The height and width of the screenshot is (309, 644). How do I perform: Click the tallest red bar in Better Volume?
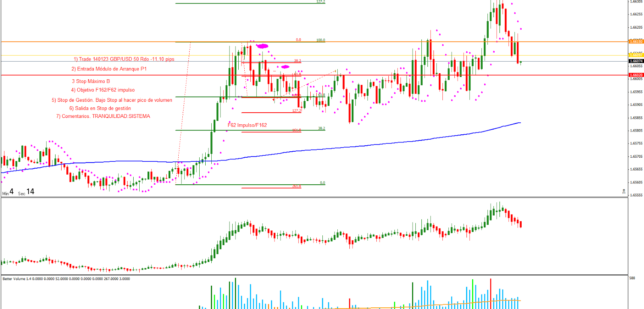pos(490,294)
